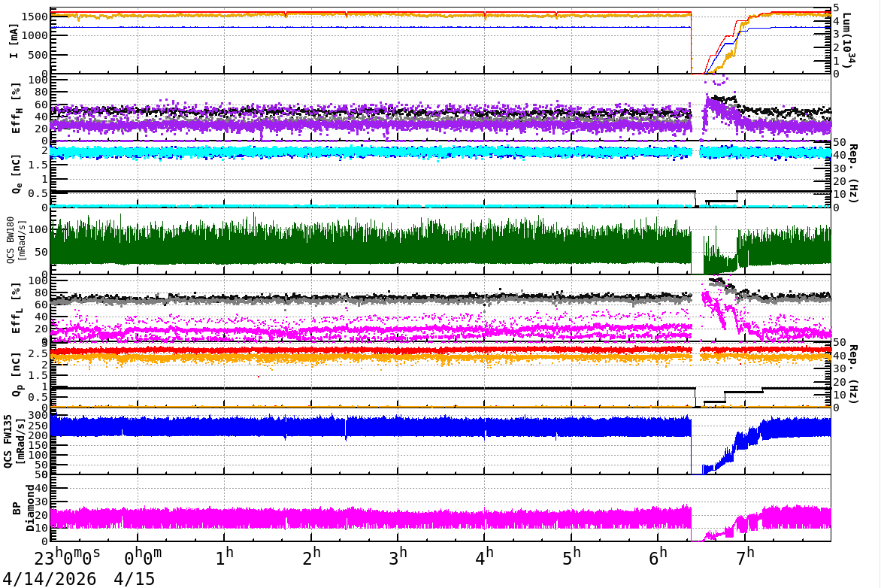Screen dimensions: 881x588
Task: Click the QCS FW135 axis label
Action: (15, 441)
